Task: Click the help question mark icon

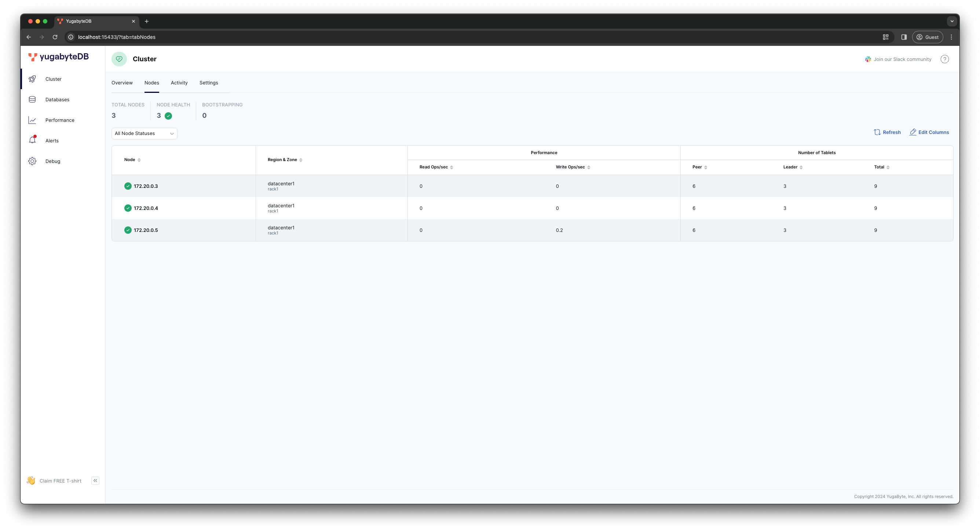Action: pos(945,59)
